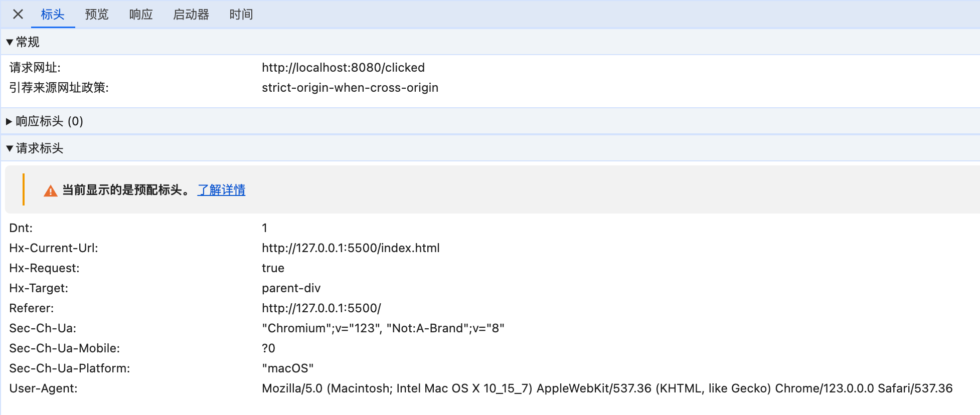The width and height of the screenshot is (980, 415).
Task: Click the orange warning triangle icon
Action: coord(51,190)
